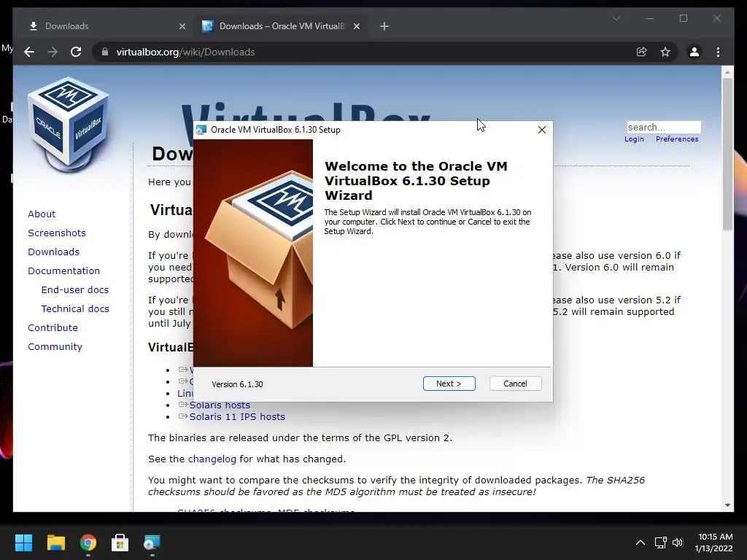
Task: Click scrollbar down arrow
Action: 727,505
